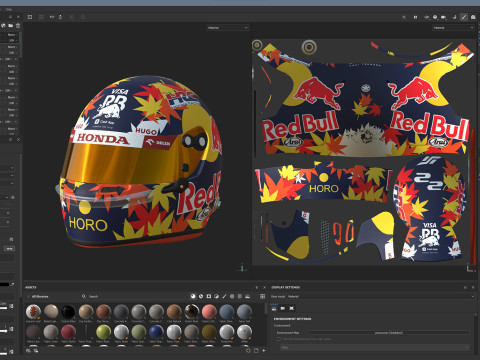
Task: Filter assets by smart masks square icon
Action: (209, 296)
